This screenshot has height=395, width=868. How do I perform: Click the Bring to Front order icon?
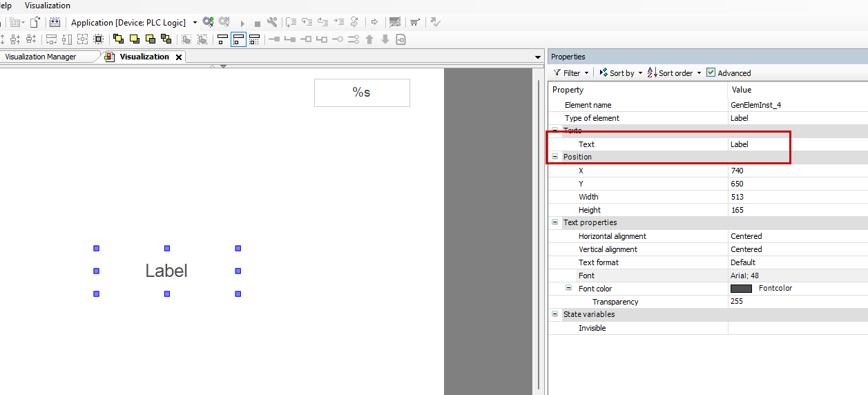[x=118, y=39]
